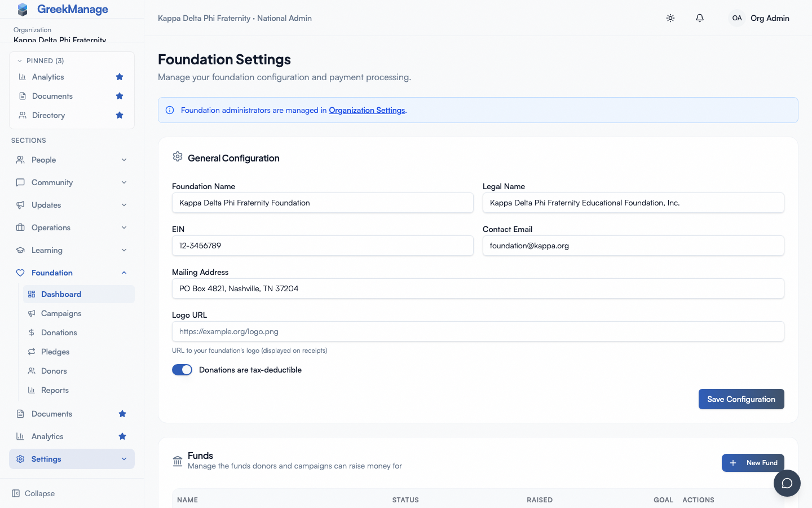Viewport: 812px width, 508px height.
Task: Open notifications bell icon
Action: click(700, 18)
